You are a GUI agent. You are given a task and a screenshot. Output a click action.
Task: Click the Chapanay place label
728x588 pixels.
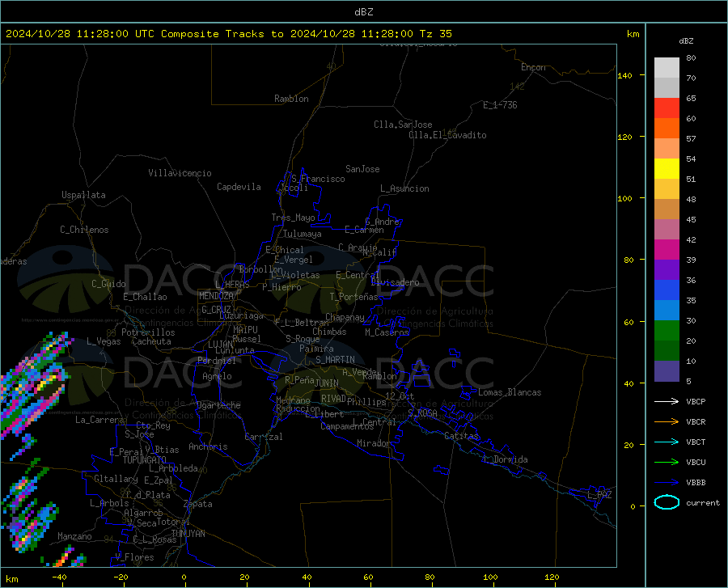pos(345,317)
